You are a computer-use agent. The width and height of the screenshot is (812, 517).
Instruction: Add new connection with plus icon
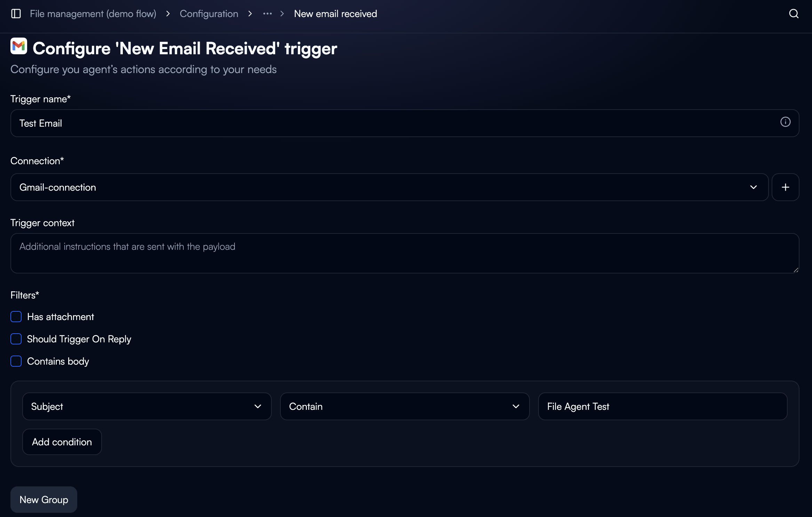785,187
